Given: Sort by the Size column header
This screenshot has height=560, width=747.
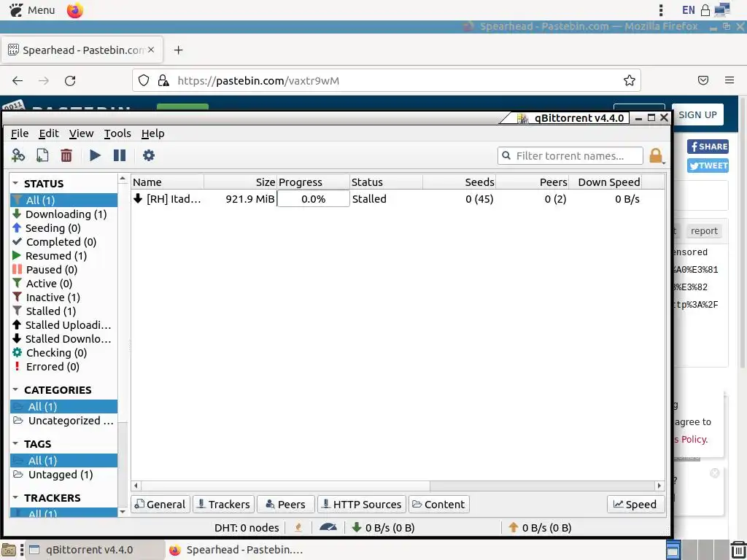Looking at the screenshot, I should tap(240, 182).
